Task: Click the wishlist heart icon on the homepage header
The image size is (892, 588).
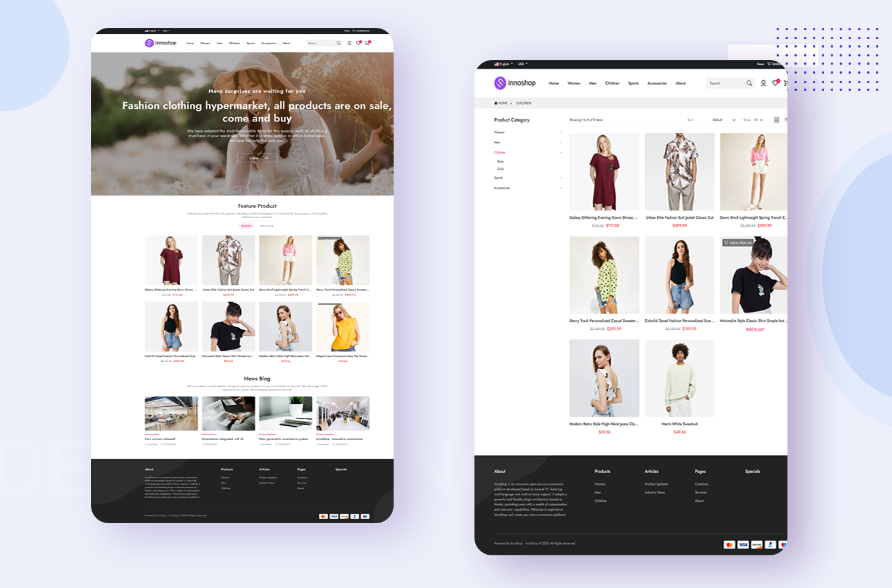Action: 359,43
